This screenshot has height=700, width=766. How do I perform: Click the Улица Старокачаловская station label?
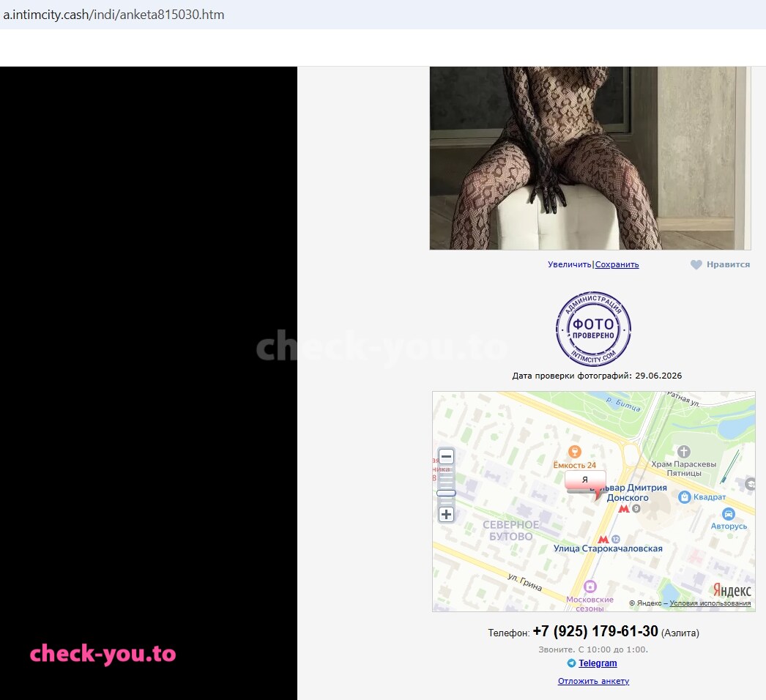[608, 548]
